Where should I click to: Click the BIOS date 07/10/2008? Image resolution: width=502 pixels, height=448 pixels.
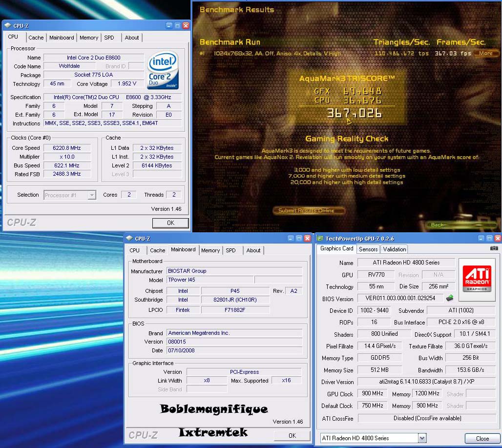pyautogui.click(x=234, y=350)
